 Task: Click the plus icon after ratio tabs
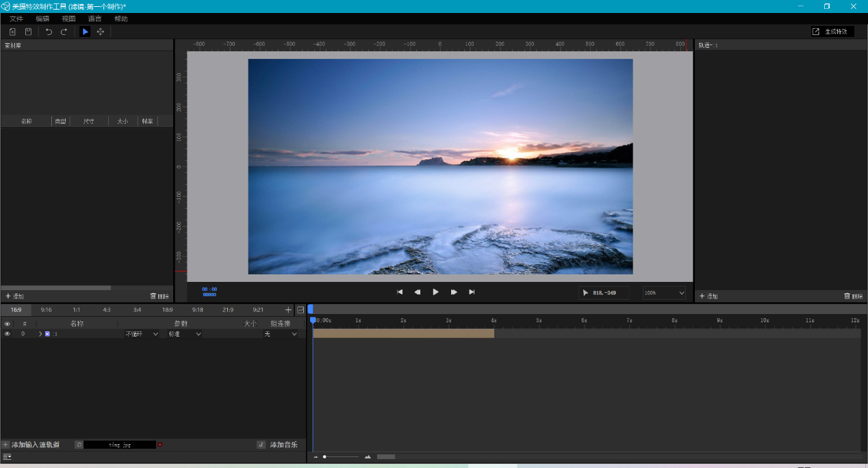[288, 310]
